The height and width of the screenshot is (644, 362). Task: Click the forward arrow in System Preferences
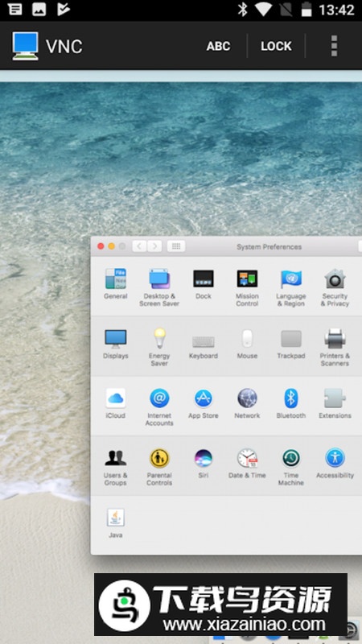pos(154,246)
